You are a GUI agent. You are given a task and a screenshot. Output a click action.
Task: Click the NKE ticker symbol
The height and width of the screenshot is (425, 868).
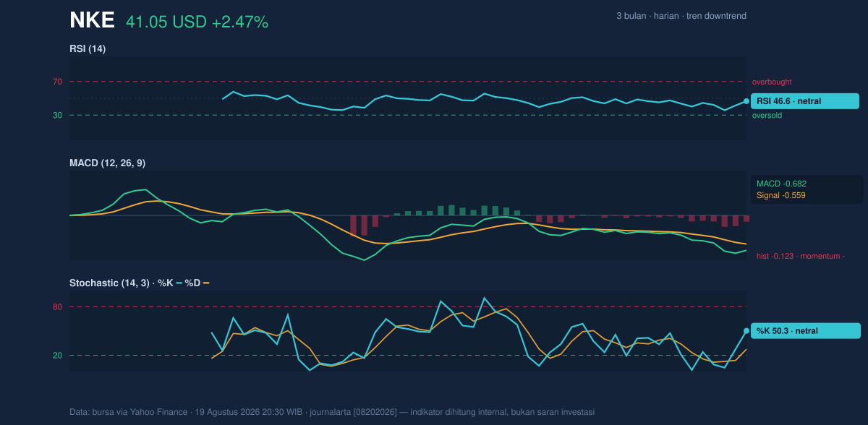[x=92, y=20]
